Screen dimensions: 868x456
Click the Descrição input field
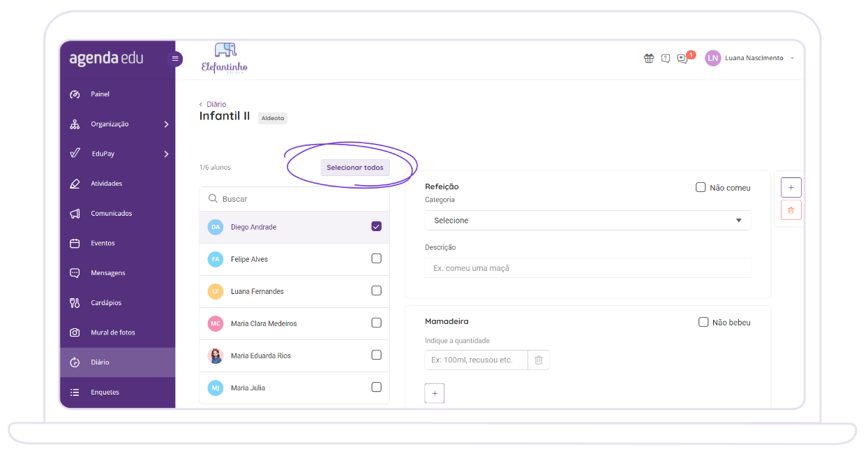(588, 268)
